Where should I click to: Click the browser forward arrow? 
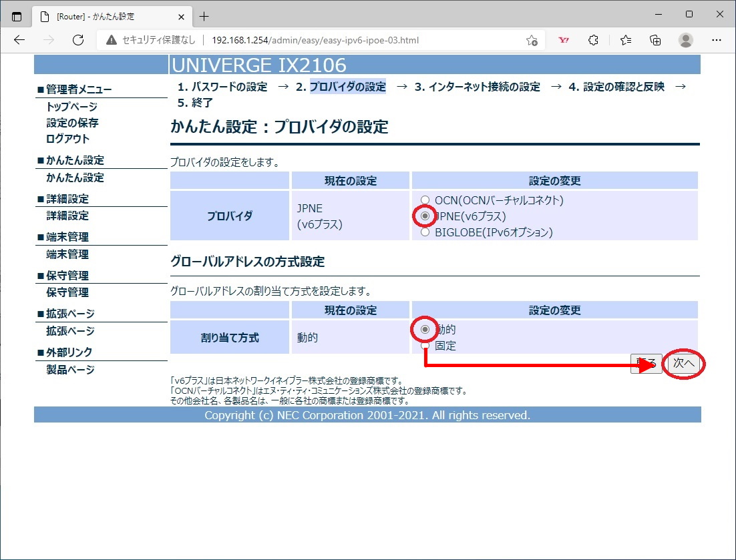point(48,40)
